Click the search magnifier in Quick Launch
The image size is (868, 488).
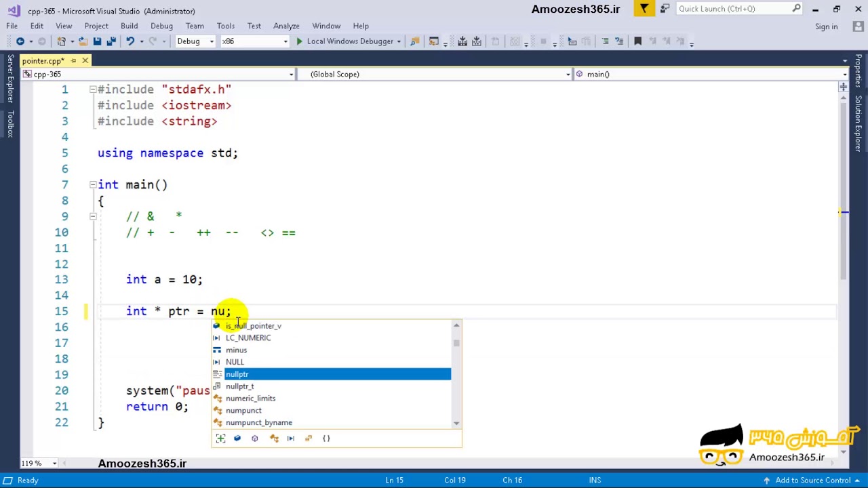797,9
